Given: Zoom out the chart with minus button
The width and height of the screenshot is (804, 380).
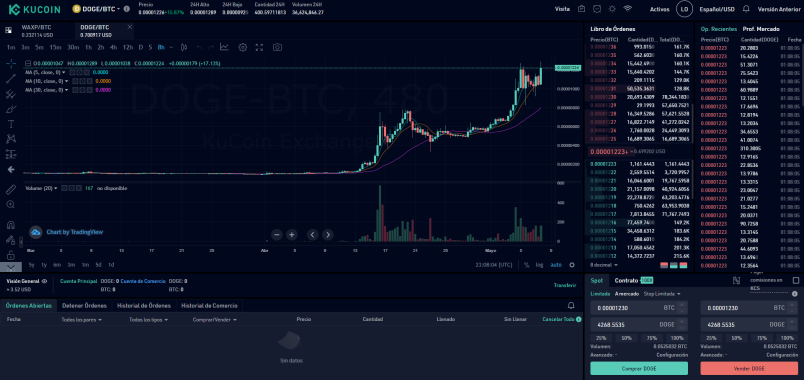Looking at the screenshot, I should click(x=277, y=235).
